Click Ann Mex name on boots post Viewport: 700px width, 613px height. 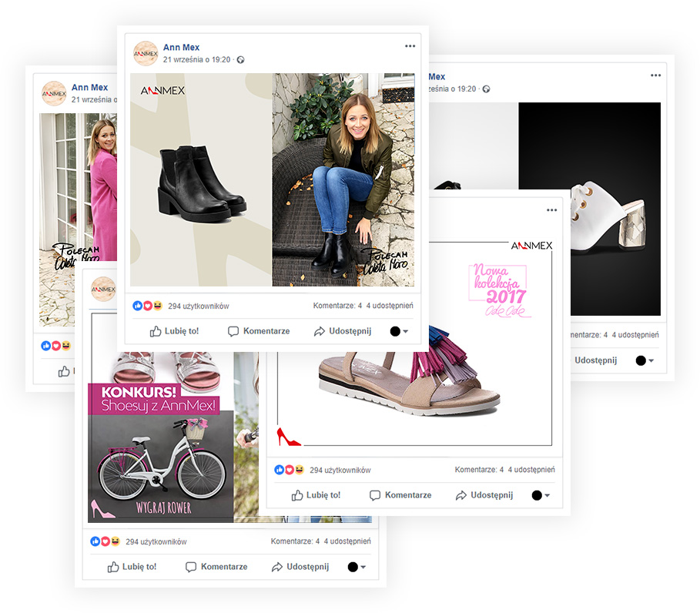(181, 47)
